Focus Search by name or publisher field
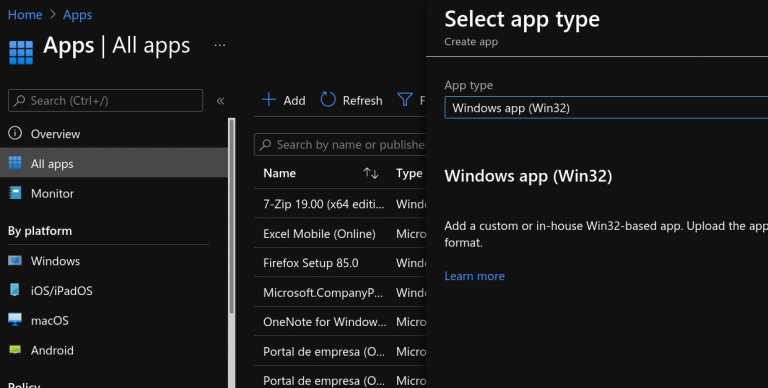This screenshot has height=388, width=768. coord(340,145)
